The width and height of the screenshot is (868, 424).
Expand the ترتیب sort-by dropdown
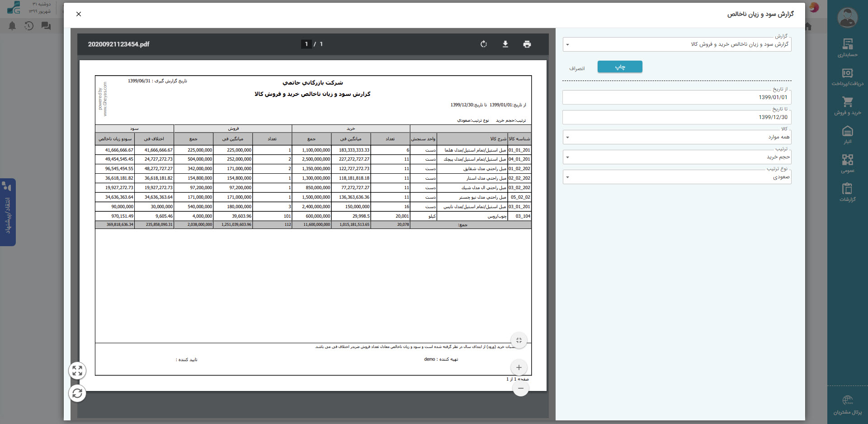[x=677, y=157]
